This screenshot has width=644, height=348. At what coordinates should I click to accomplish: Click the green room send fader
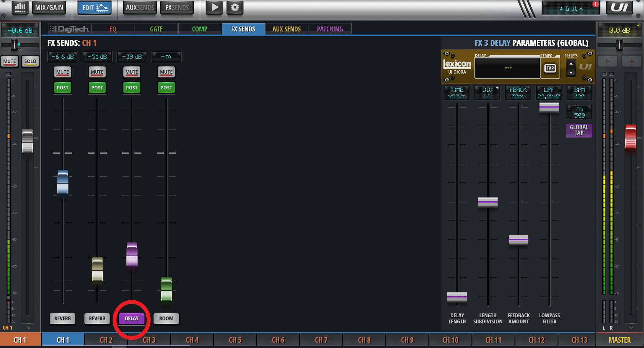click(166, 289)
